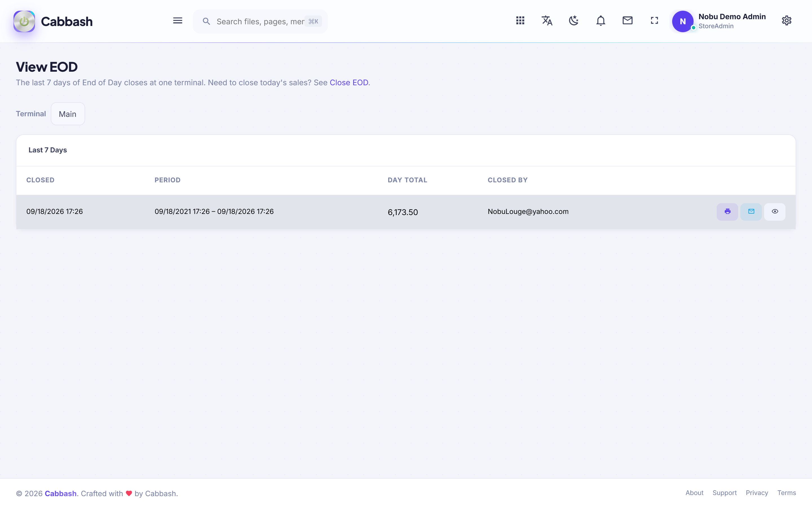This screenshot has height=508, width=812.
Task: Click the N user avatar
Action: 683,21
